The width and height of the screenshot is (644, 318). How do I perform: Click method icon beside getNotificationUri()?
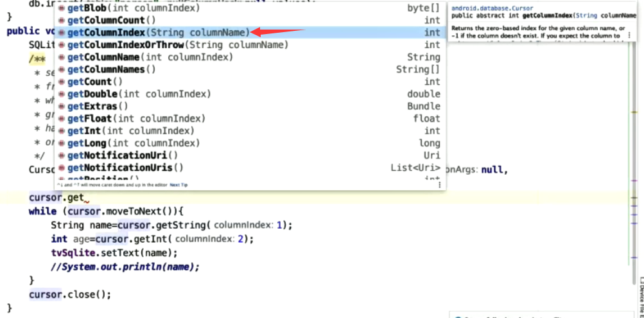(x=62, y=156)
